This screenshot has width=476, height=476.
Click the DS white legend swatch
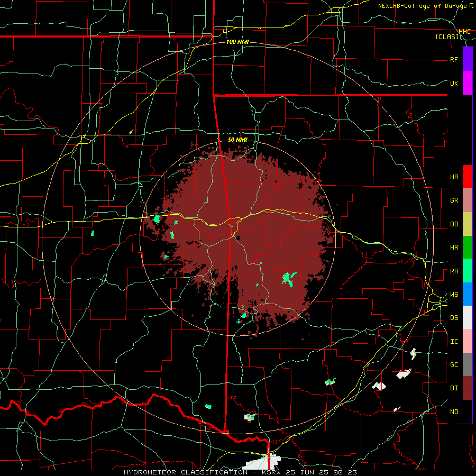467,317
